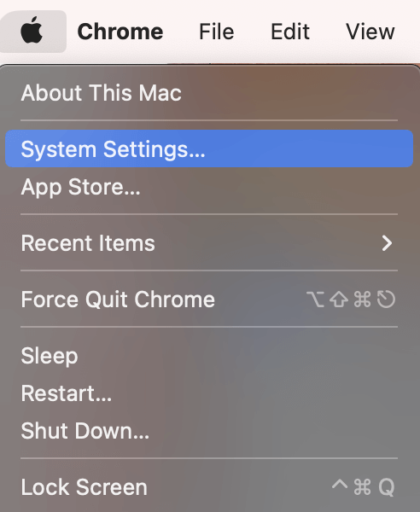420x512 pixels.
Task: Click the chevron arrow beside Recent Items
Action: 387,243
